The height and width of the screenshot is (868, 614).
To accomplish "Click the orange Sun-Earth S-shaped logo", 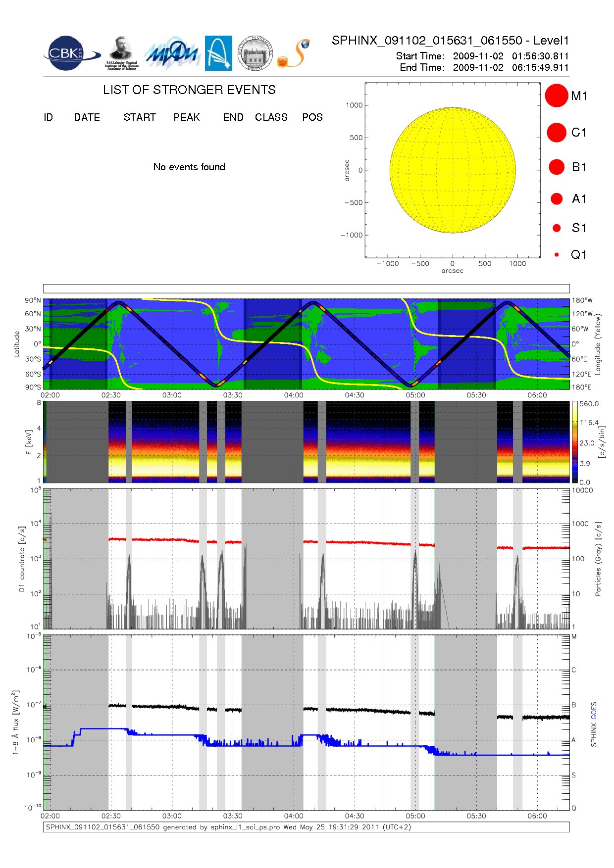I will click(294, 53).
